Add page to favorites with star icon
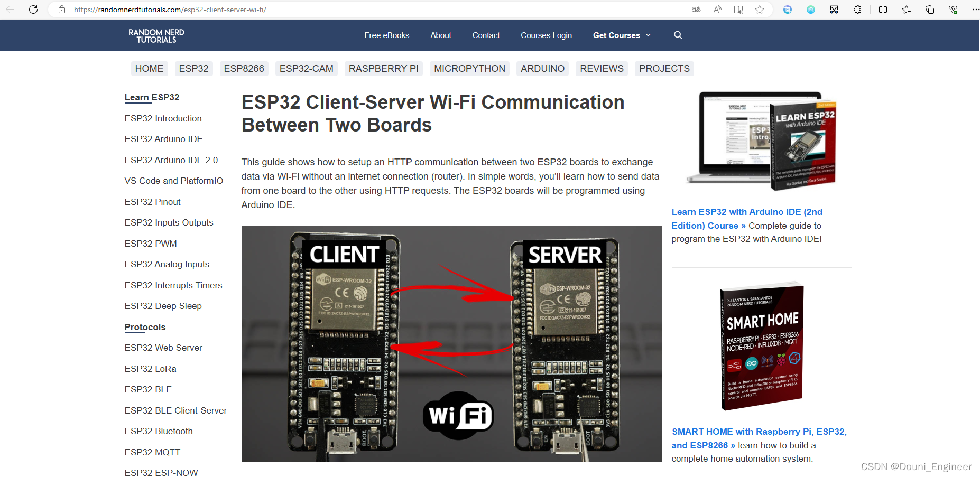Viewport: 980px width, 477px height. pos(760,10)
